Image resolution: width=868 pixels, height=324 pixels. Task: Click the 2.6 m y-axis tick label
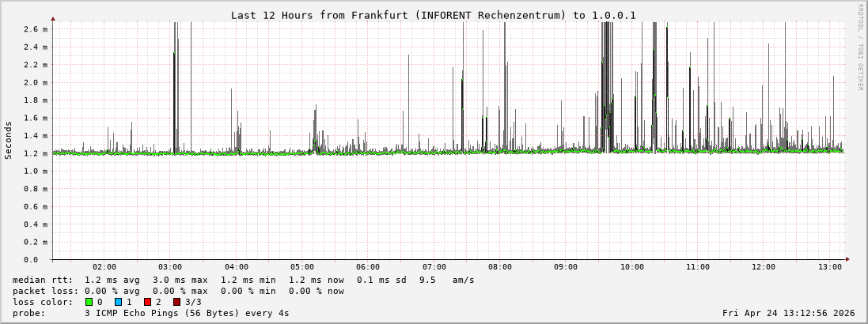[35, 29]
